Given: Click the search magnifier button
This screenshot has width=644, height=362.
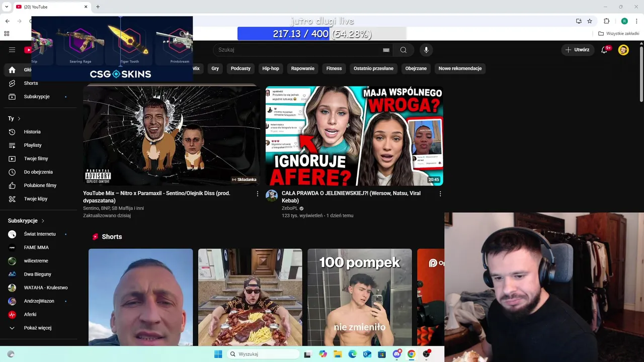Looking at the screenshot, I should pyautogui.click(x=404, y=50).
